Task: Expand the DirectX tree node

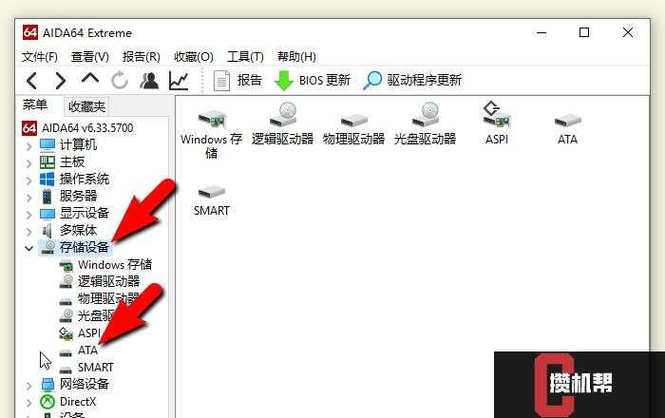Action: pos(29,402)
